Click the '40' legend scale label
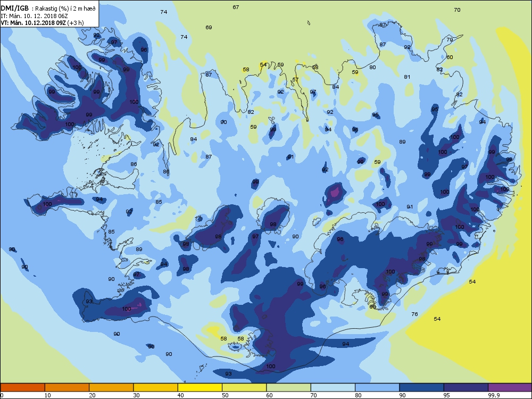The image size is (532, 399). tap(181, 395)
